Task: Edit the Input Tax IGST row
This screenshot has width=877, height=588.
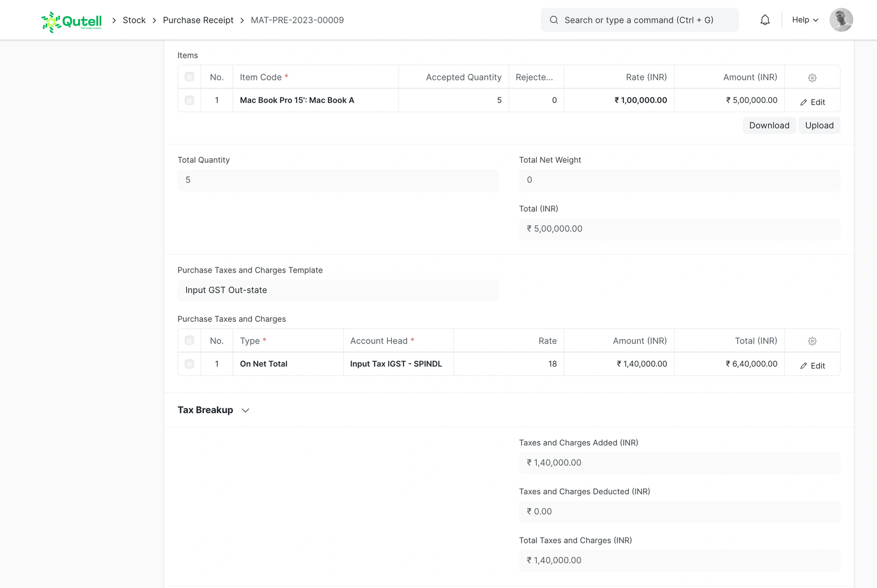Action: (812, 366)
